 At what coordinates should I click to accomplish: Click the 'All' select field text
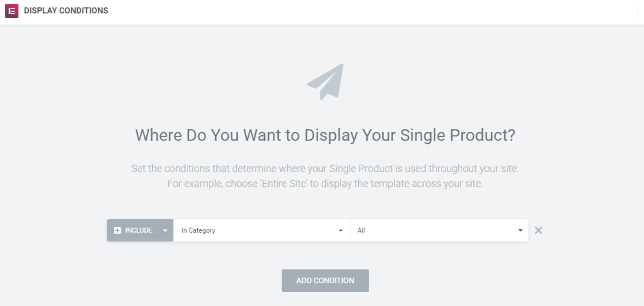[x=361, y=230]
